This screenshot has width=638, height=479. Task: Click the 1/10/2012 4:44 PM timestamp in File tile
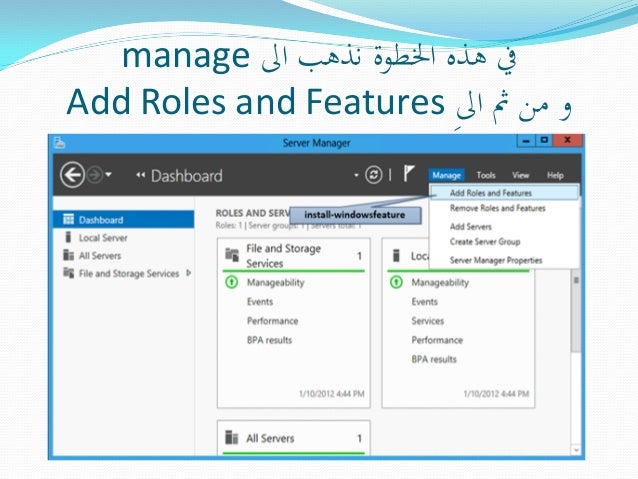pos(332,394)
